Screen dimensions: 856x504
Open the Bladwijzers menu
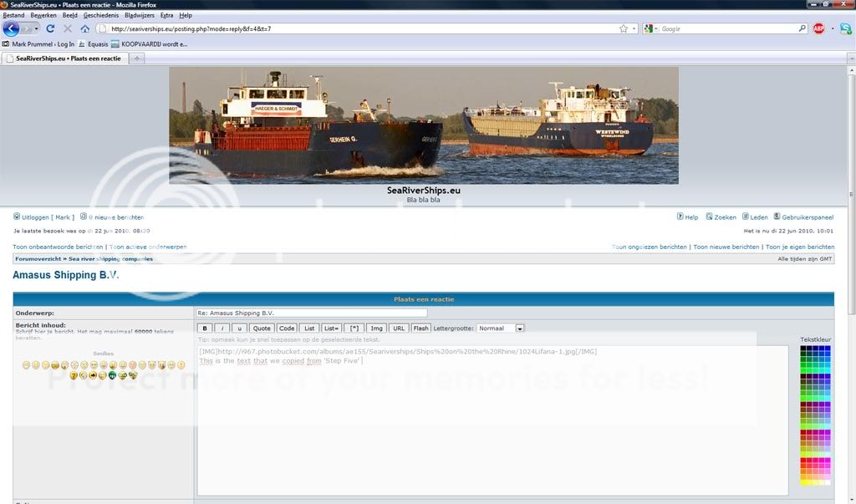click(139, 15)
